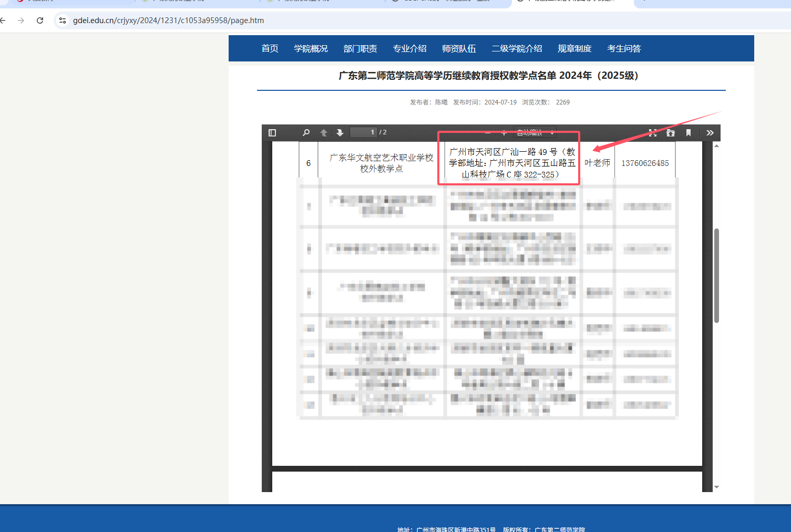The image size is (791, 532).
Task: Click the PDF scrollbar up arrow
Action: 716,145
